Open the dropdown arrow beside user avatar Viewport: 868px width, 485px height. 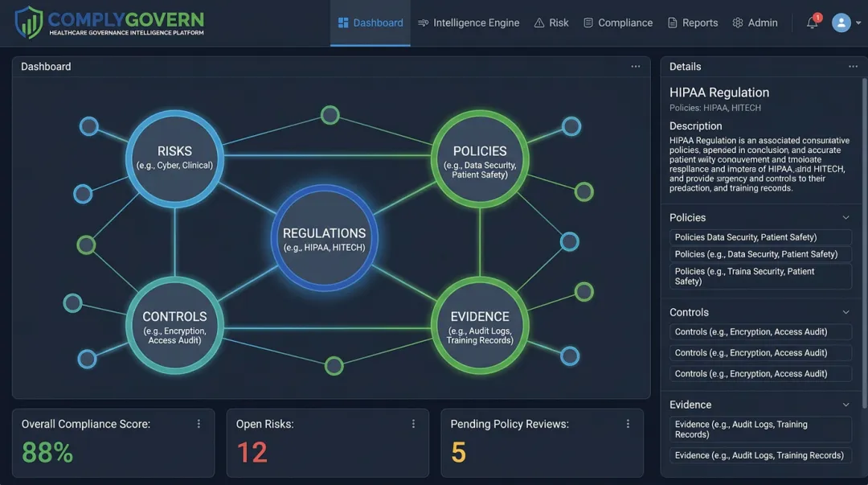(x=858, y=23)
